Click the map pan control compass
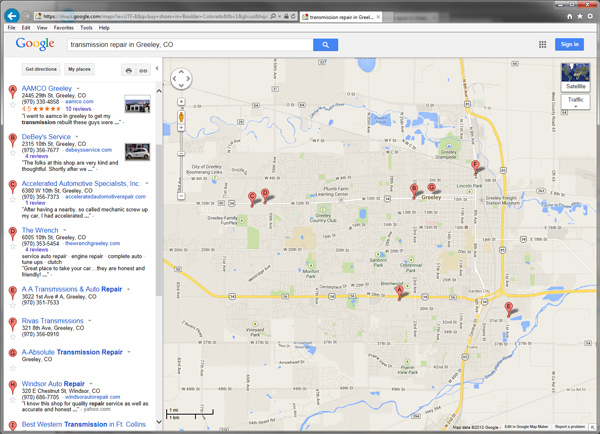Image resolution: width=600 pixels, height=434 pixels. [x=181, y=78]
